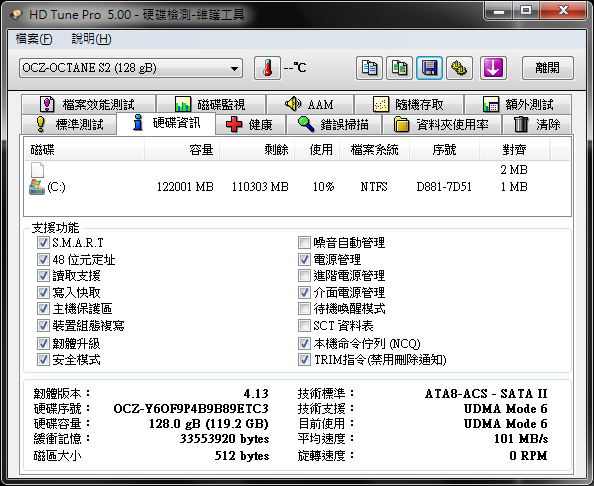
Task: Select the 122001 MB capacity cell
Action: 185,187
